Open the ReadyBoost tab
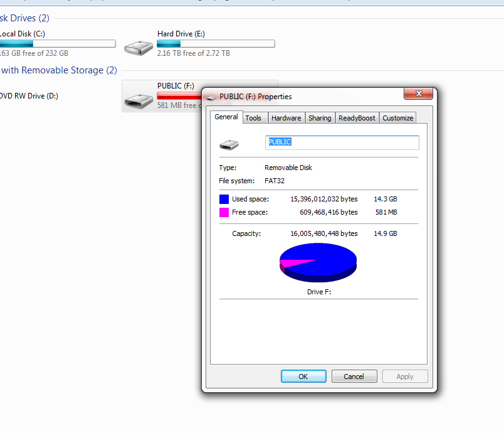The height and width of the screenshot is (433, 504). [357, 118]
